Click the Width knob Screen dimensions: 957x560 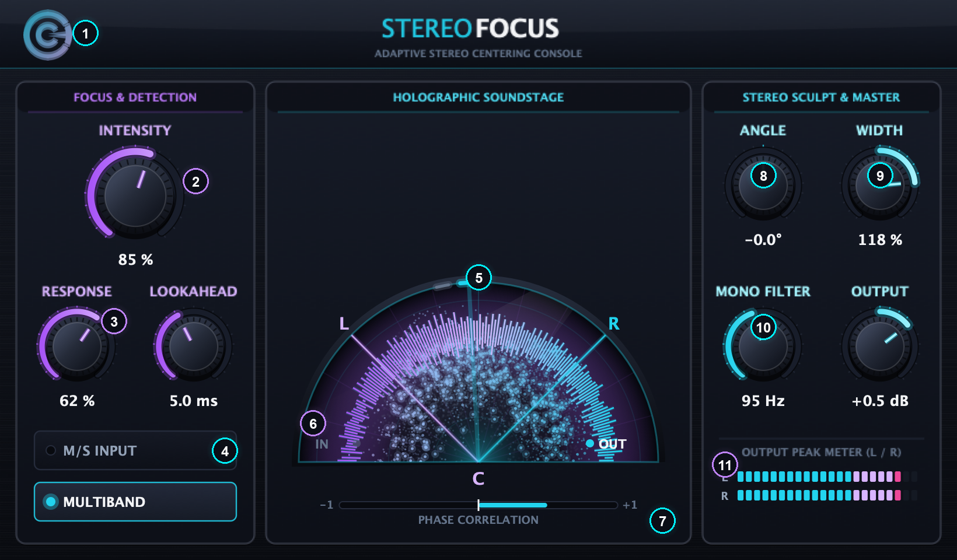tap(880, 185)
